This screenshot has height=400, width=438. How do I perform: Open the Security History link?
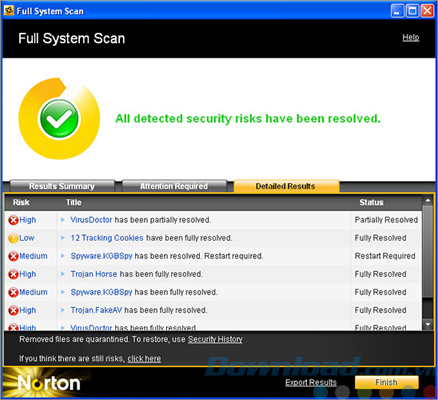(x=215, y=339)
